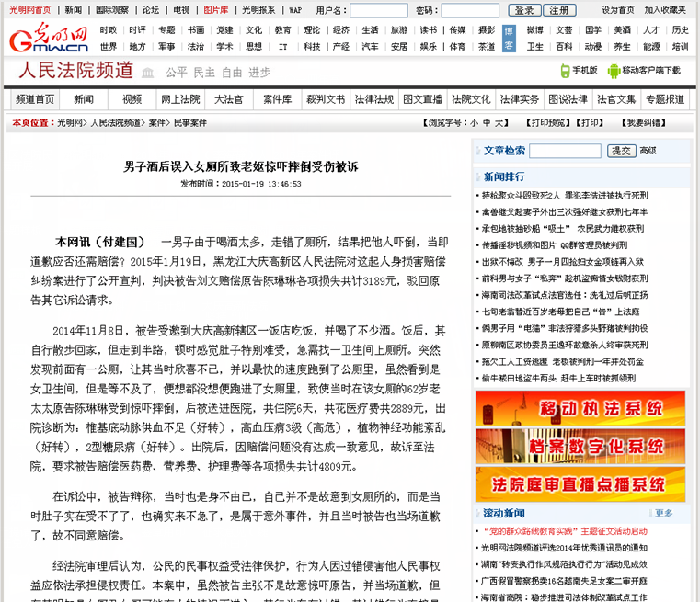The height and width of the screenshot is (602, 700).
Task: Click 更多 in 滚动新闻 section
Action: 663,513
